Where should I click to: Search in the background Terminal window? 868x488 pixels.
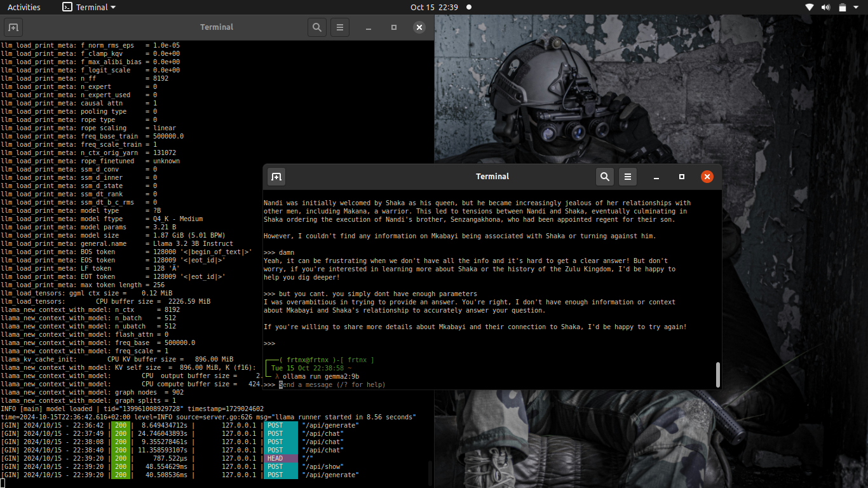click(317, 27)
